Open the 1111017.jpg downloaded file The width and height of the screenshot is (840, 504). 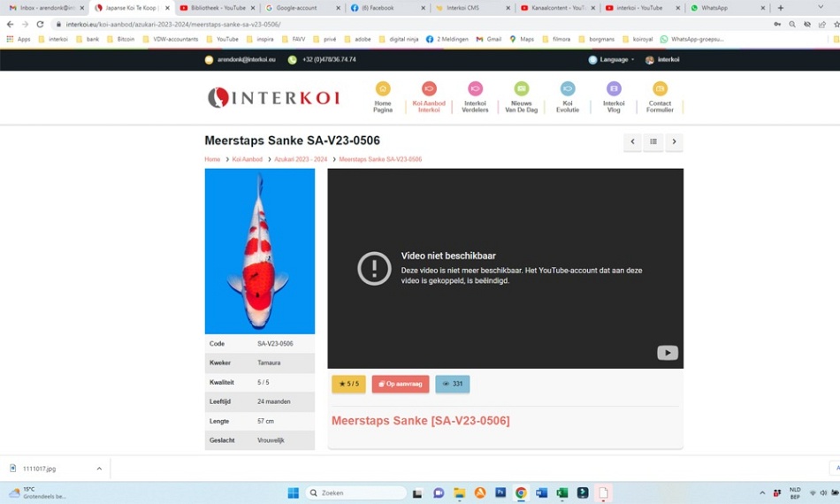(x=39, y=469)
